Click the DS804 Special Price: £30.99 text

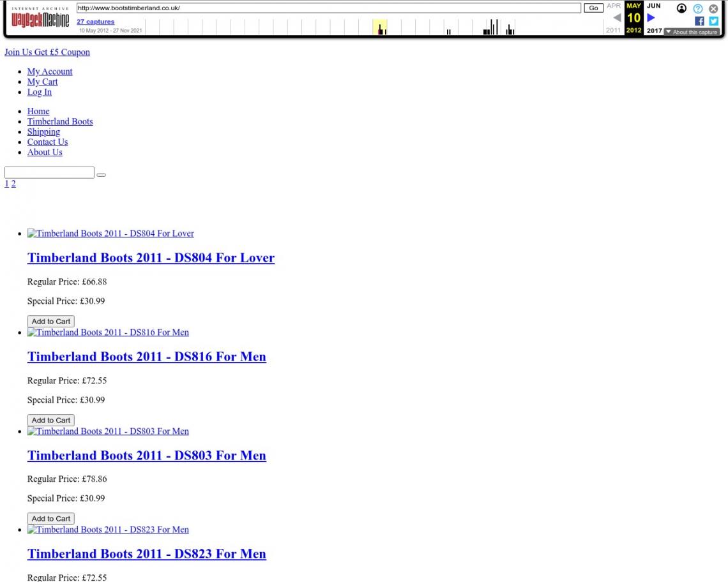66,301
